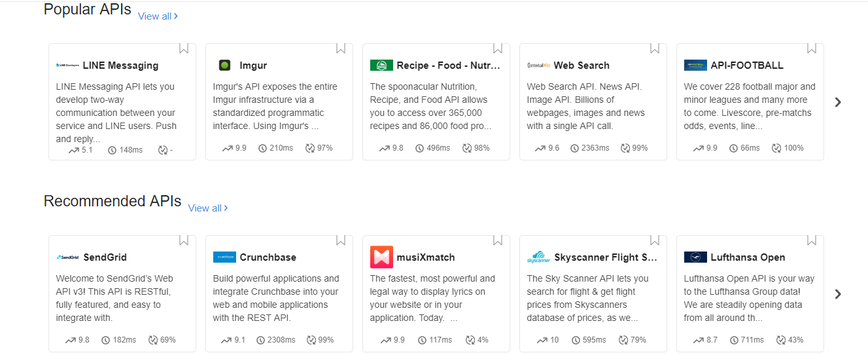Click the Imgur green logo icon
This screenshot has height=355, width=868.
click(224, 65)
